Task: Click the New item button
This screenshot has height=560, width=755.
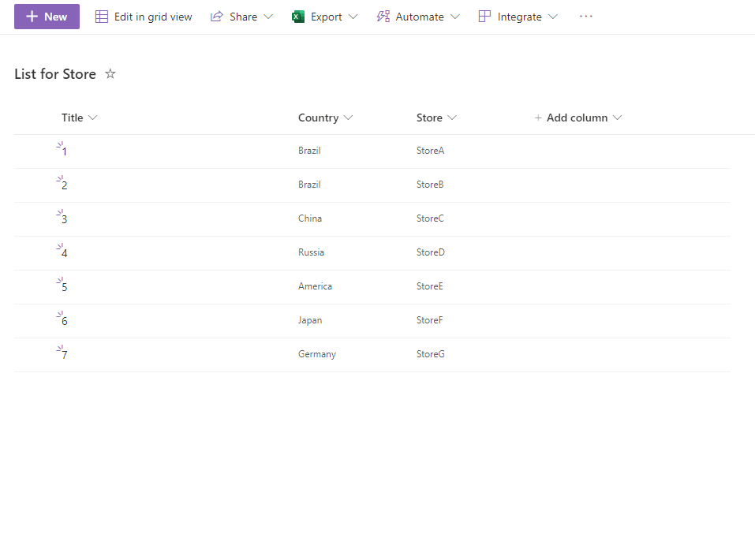Action: coord(47,17)
